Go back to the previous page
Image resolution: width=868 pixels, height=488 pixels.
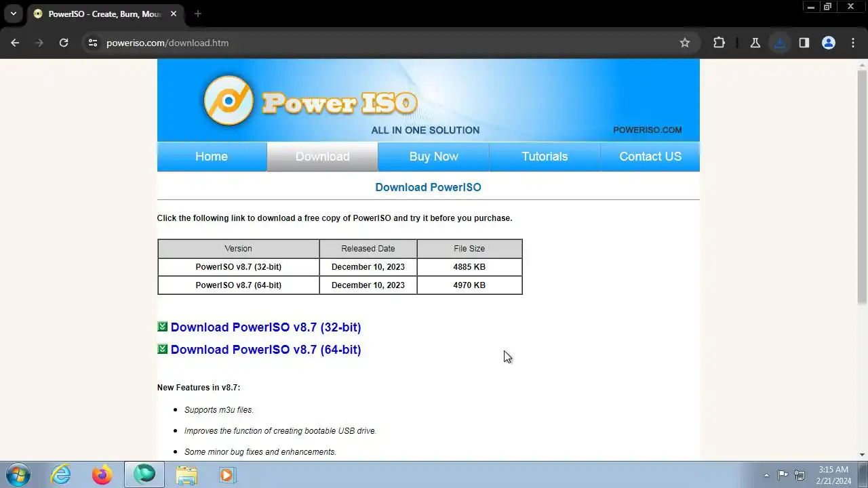pos(15,43)
